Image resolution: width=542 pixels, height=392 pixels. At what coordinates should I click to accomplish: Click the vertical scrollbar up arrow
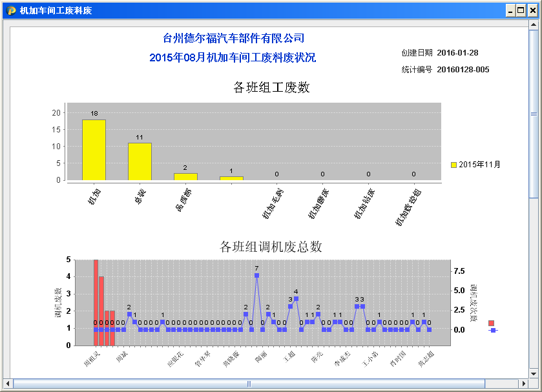(x=534, y=25)
